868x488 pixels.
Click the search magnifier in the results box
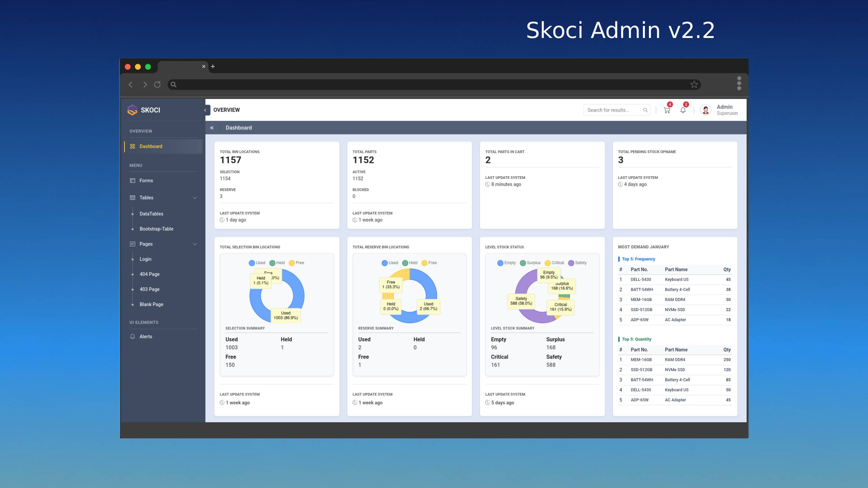pyautogui.click(x=645, y=110)
